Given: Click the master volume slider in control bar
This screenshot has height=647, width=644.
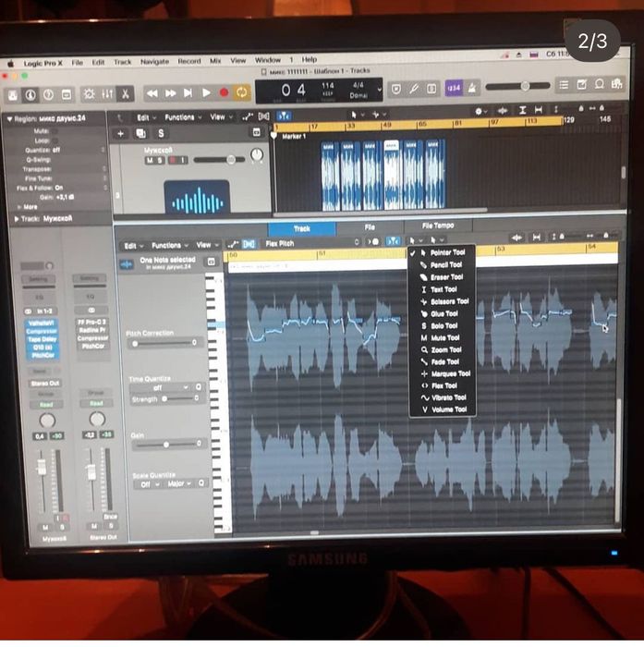Looking at the screenshot, I should (x=517, y=86).
